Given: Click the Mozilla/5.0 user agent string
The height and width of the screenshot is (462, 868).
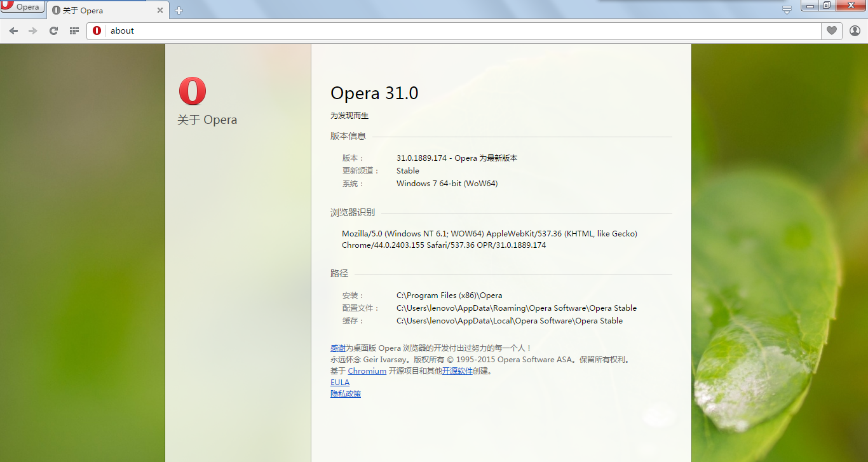Looking at the screenshot, I should [489, 239].
